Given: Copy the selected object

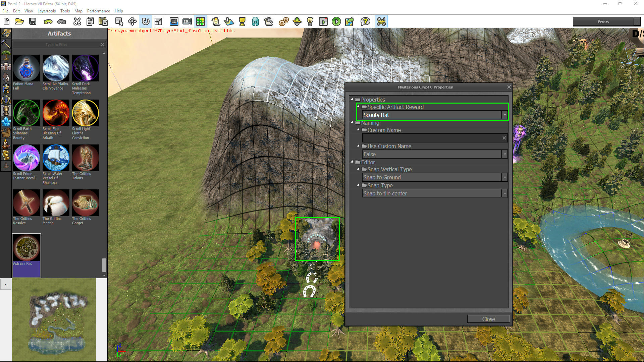Looking at the screenshot, I should tap(90, 22).
